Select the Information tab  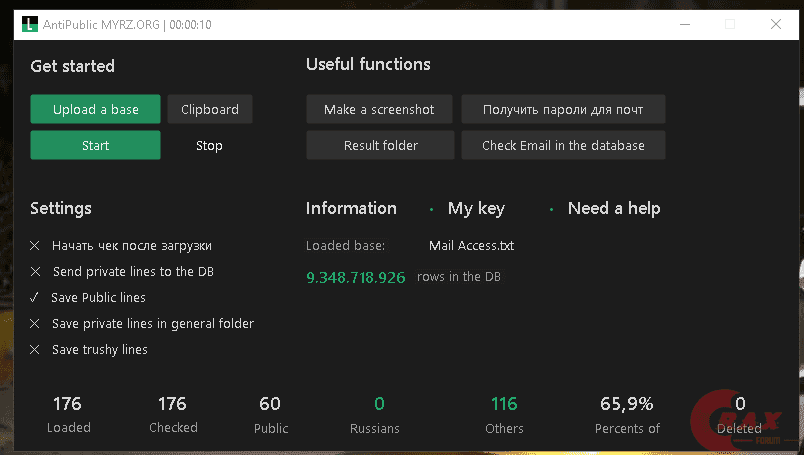point(351,209)
